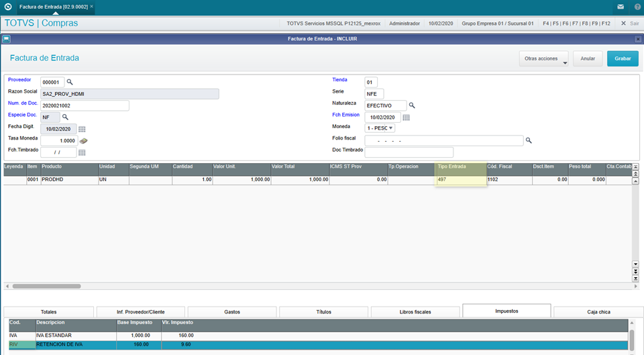This screenshot has height=355, width=644.
Task: Open the Caja chica tab
Action: pos(598,312)
